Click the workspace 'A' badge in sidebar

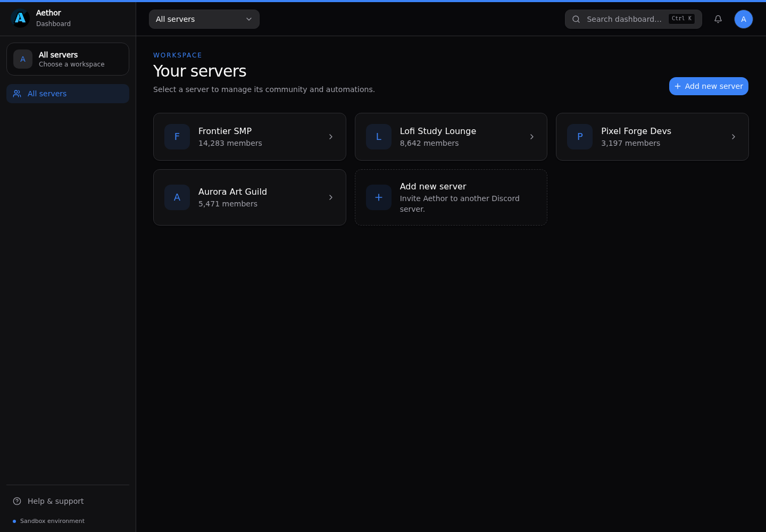coord(23,59)
